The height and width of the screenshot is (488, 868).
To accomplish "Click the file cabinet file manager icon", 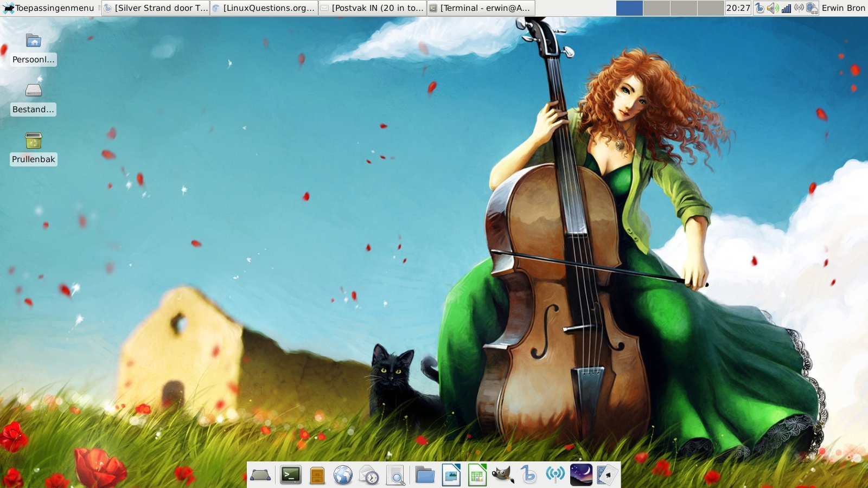I will point(317,476).
